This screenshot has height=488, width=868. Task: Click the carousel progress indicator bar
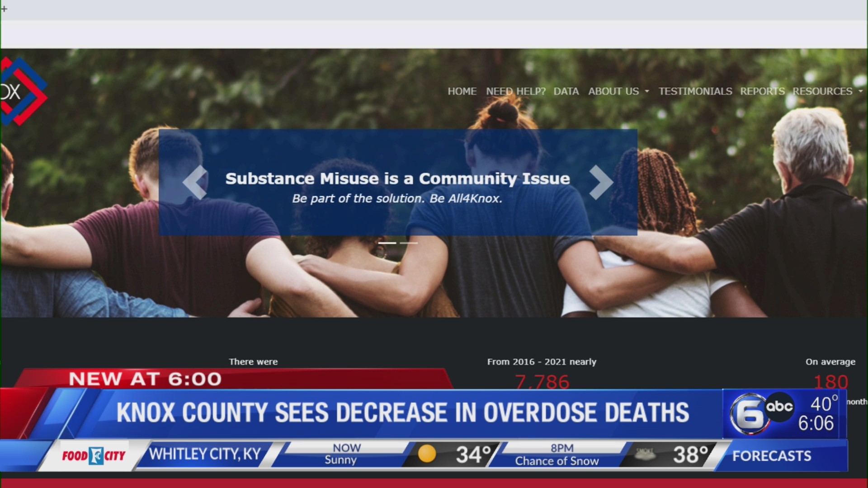(x=398, y=243)
